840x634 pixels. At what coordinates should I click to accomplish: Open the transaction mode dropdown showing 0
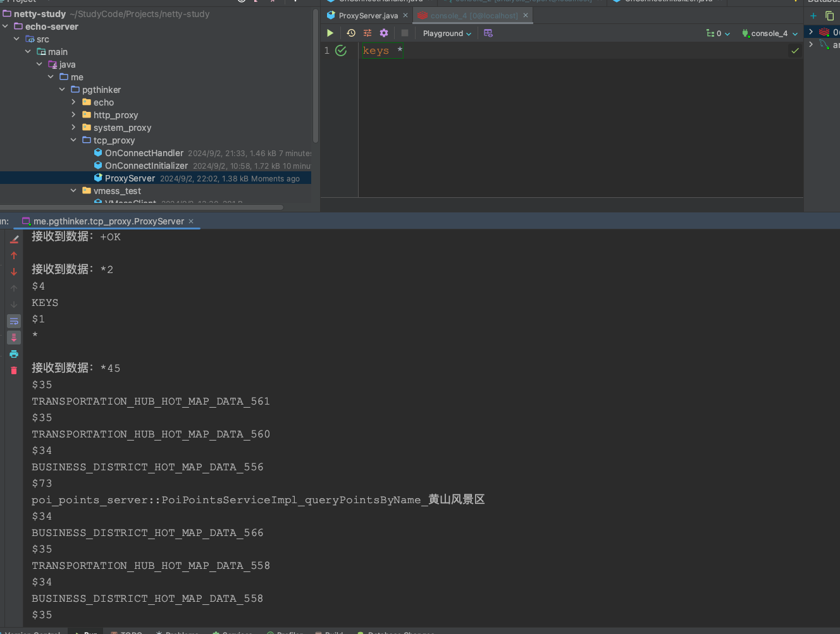coord(718,34)
